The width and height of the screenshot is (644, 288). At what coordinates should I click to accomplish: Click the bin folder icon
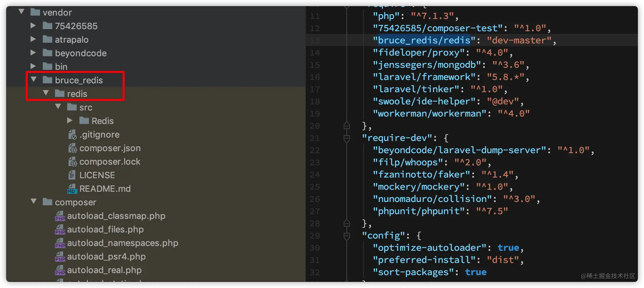[x=48, y=66]
